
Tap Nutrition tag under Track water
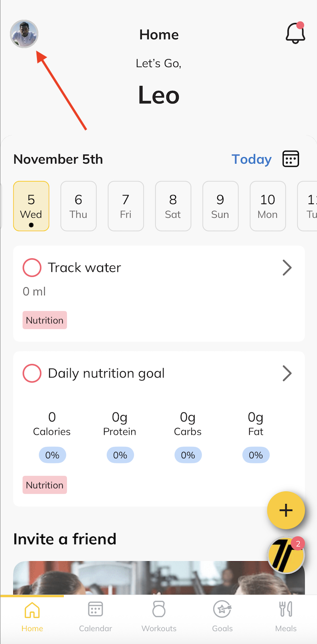tap(45, 320)
